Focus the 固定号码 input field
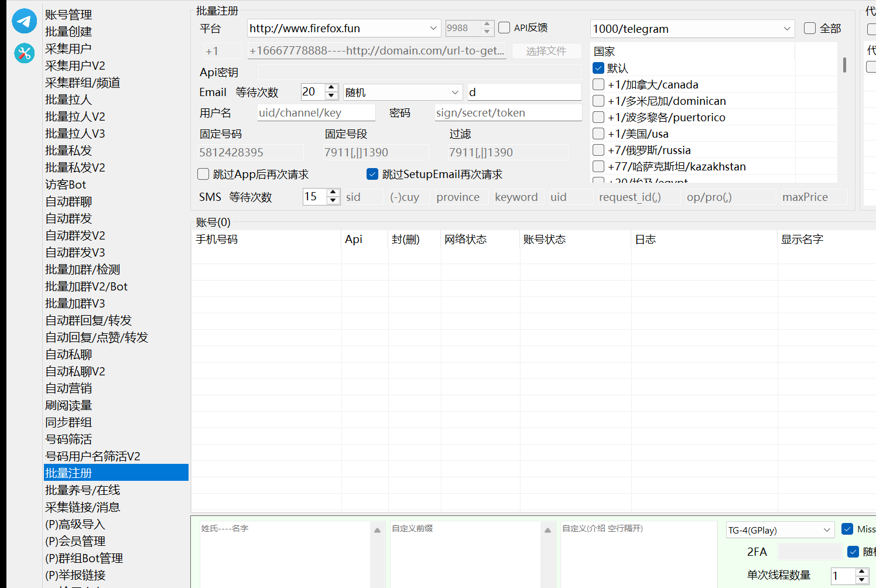Screen dimensions: 876x588 point(251,152)
